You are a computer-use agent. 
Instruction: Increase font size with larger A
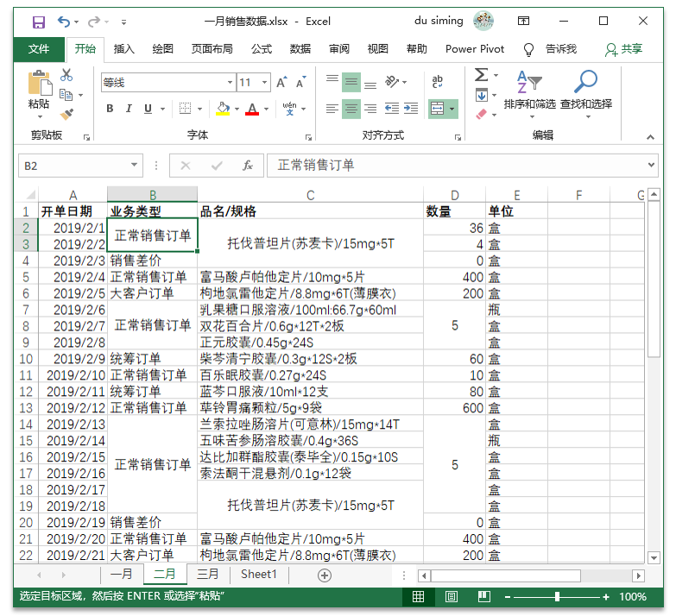pyautogui.click(x=281, y=82)
